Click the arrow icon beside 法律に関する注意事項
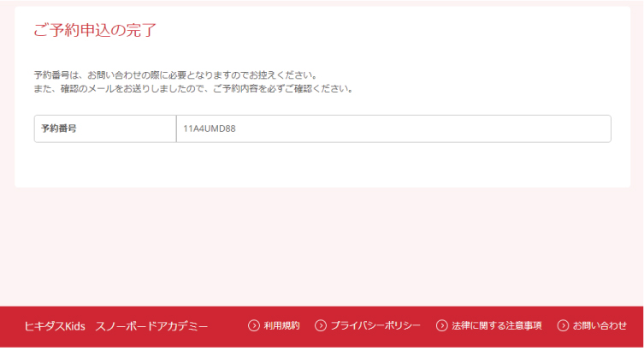Image resolution: width=644 pixels, height=357 pixels. [442, 325]
